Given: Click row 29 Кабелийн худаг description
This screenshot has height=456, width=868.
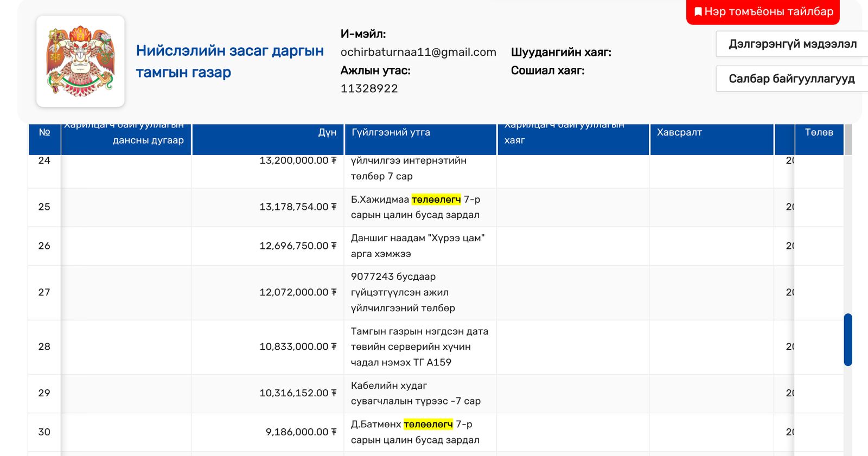Looking at the screenshot, I should point(416,393).
